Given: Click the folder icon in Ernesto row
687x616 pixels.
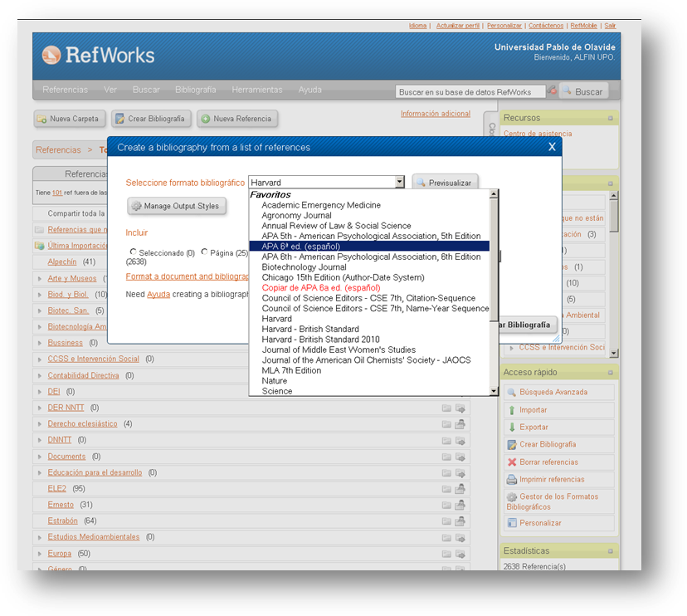Looking at the screenshot, I should point(446,505).
